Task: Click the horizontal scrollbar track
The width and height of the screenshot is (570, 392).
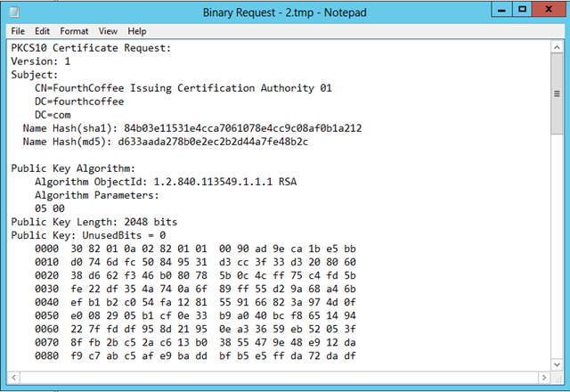Action: point(279,378)
